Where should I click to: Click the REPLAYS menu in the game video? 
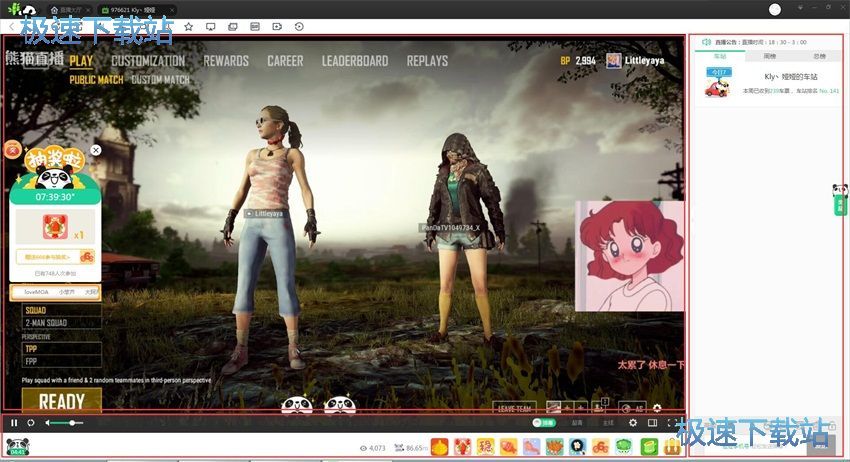point(427,61)
